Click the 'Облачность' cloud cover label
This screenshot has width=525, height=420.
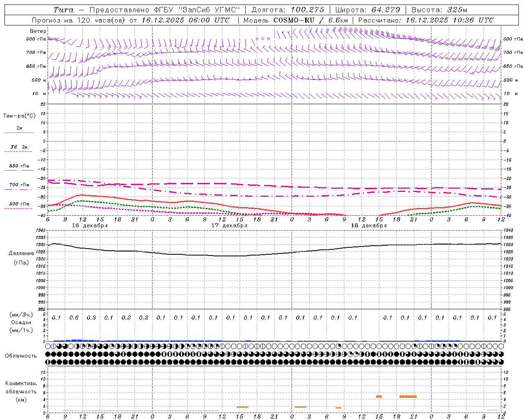coord(21,356)
